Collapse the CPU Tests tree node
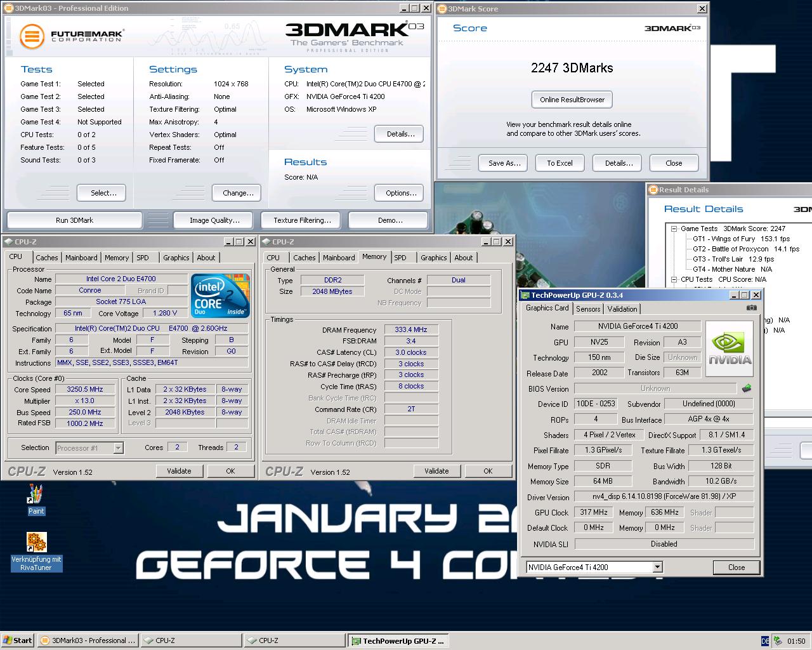812x650 pixels. pos(674,279)
